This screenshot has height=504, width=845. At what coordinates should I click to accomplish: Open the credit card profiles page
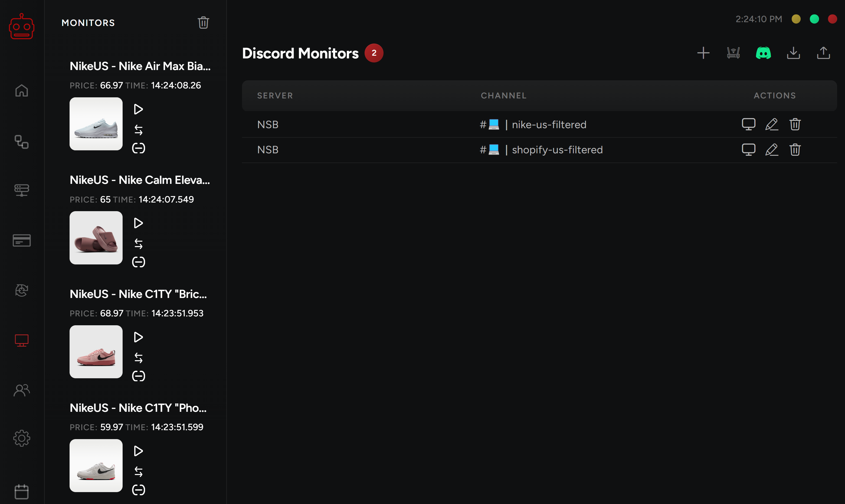[22, 240]
